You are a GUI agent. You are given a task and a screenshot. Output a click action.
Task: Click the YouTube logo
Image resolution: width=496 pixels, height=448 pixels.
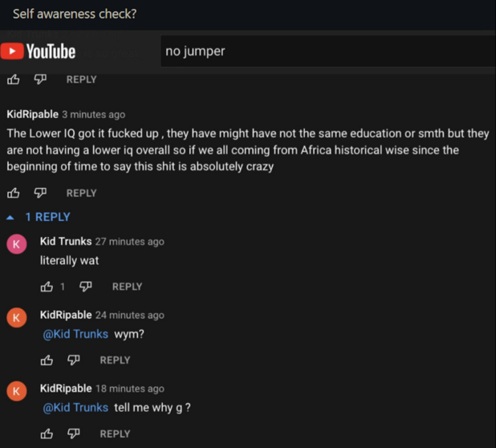38,51
